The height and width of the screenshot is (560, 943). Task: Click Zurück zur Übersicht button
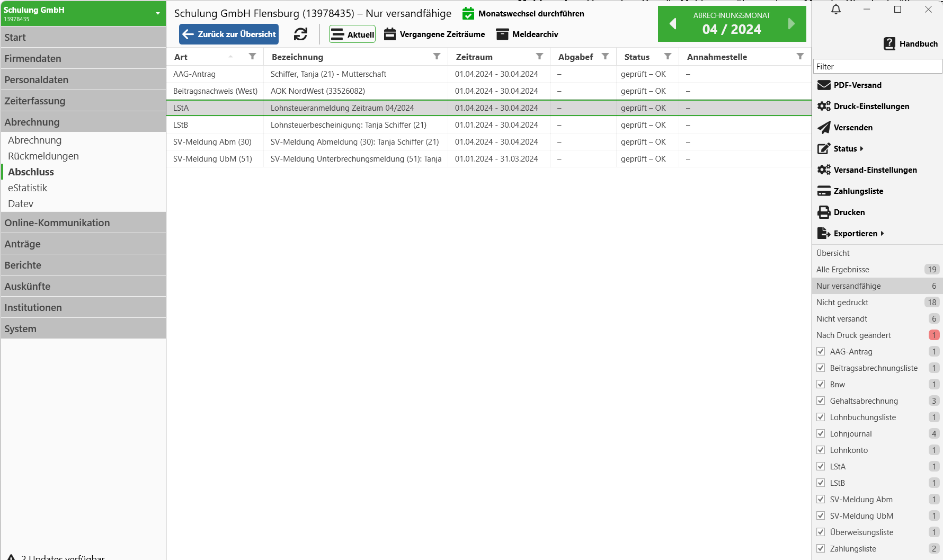pyautogui.click(x=229, y=34)
